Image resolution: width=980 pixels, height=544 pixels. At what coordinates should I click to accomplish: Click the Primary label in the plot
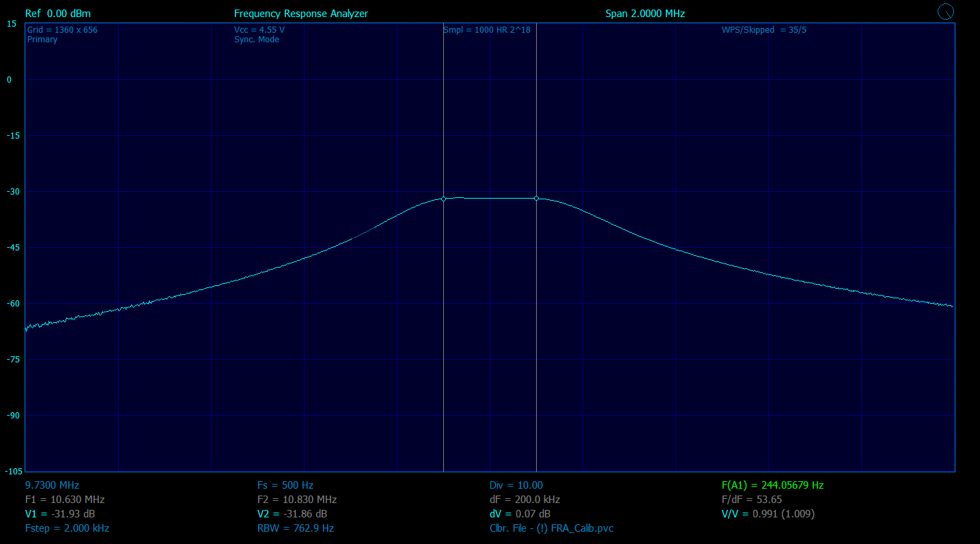click(x=42, y=40)
